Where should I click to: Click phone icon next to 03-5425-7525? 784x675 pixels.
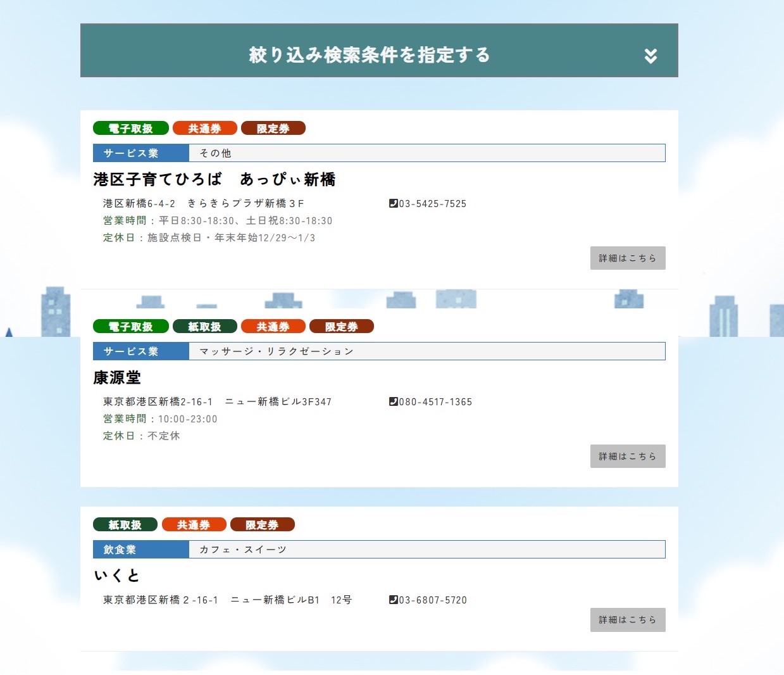coord(393,203)
